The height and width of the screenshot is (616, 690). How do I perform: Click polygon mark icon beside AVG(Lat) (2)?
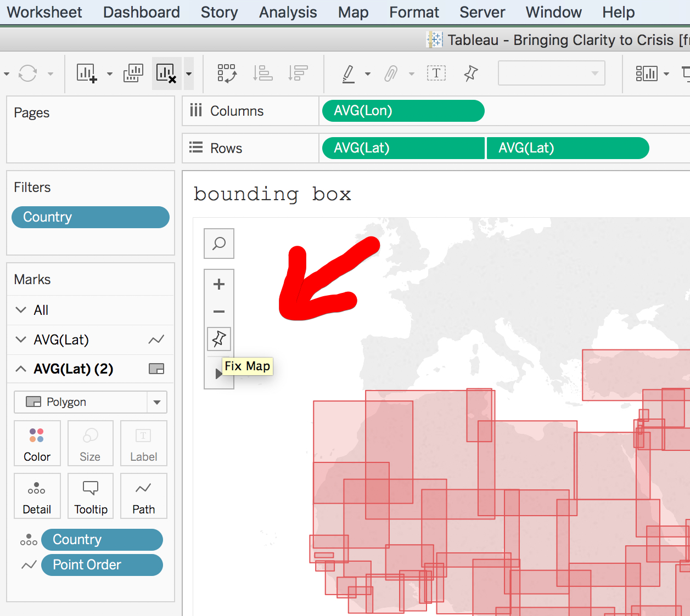[x=156, y=369]
